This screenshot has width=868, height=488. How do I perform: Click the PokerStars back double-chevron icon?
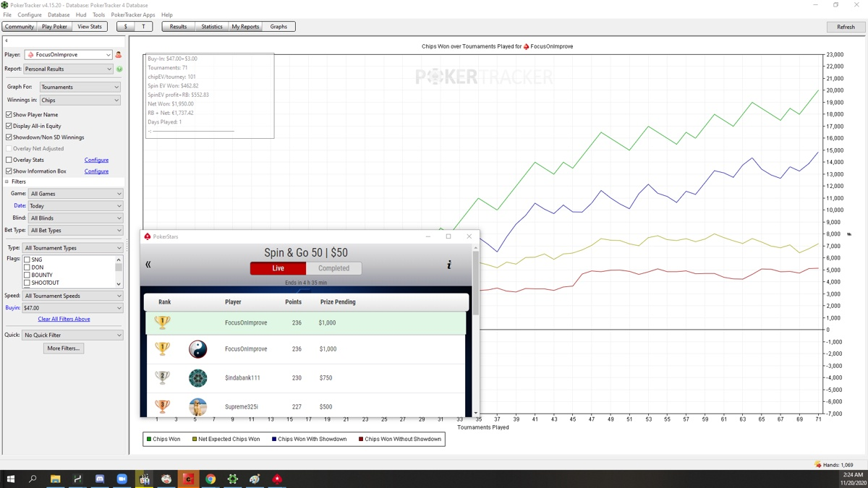click(x=148, y=265)
